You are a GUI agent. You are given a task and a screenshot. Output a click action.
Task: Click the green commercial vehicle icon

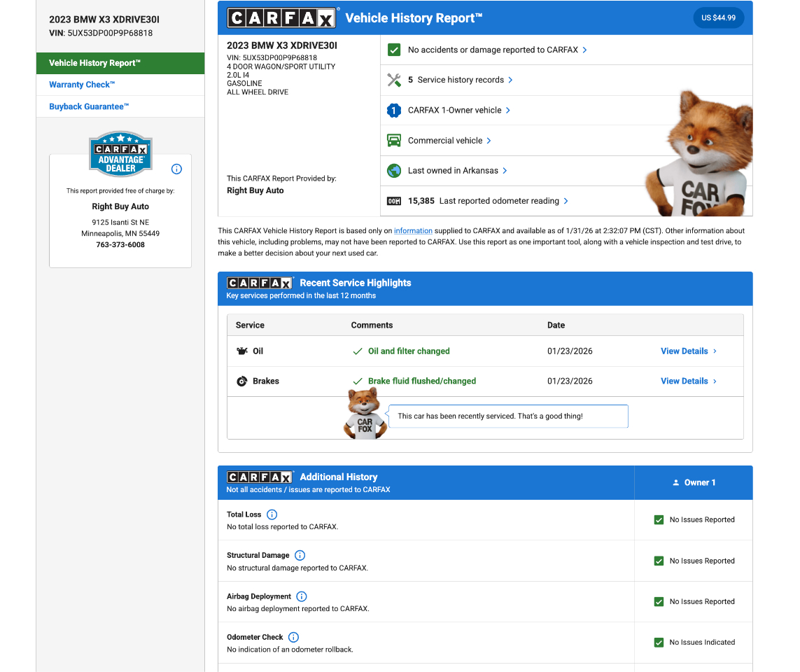point(394,141)
